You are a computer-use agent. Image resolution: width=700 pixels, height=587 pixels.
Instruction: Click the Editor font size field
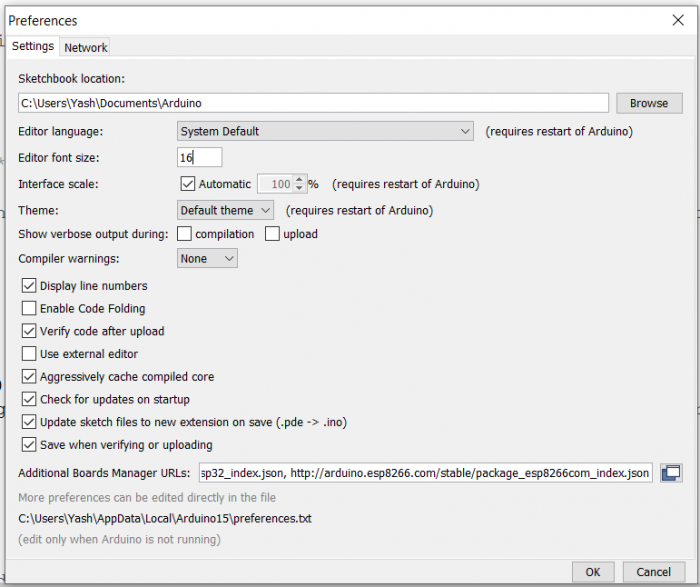coord(200,158)
